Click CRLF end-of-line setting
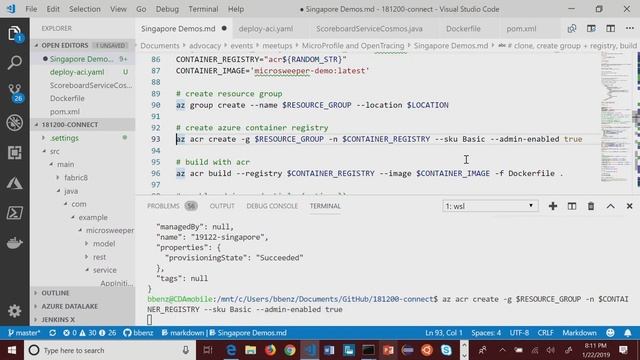 [545, 333]
